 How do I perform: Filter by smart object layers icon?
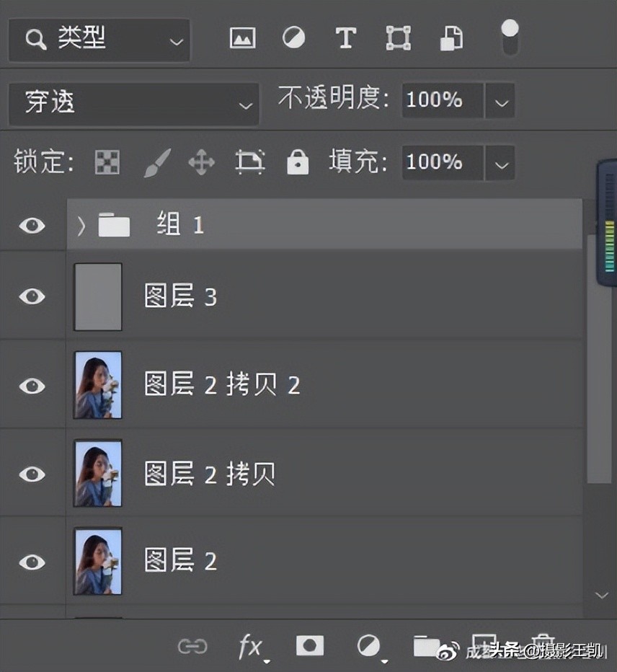tap(452, 38)
